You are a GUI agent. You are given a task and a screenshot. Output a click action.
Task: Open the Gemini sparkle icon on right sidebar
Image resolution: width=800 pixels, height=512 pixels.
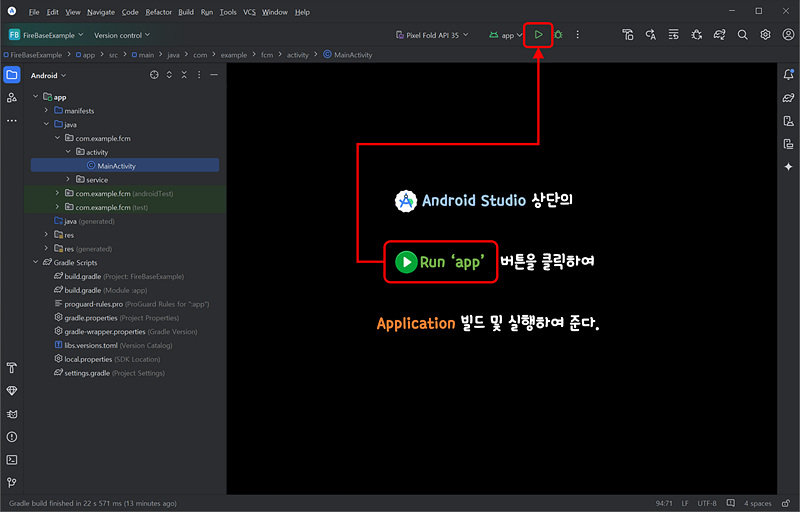tap(788, 167)
